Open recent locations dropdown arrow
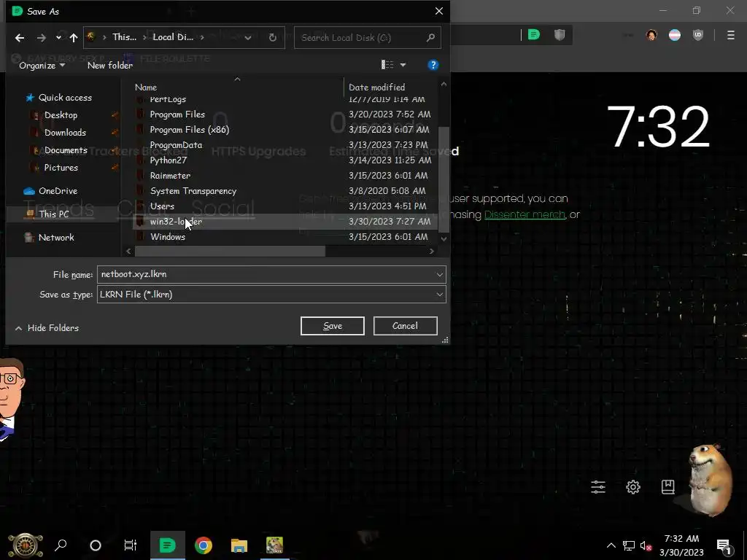Image resolution: width=747 pixels, height=560 pixels. (x=58, y=38)
